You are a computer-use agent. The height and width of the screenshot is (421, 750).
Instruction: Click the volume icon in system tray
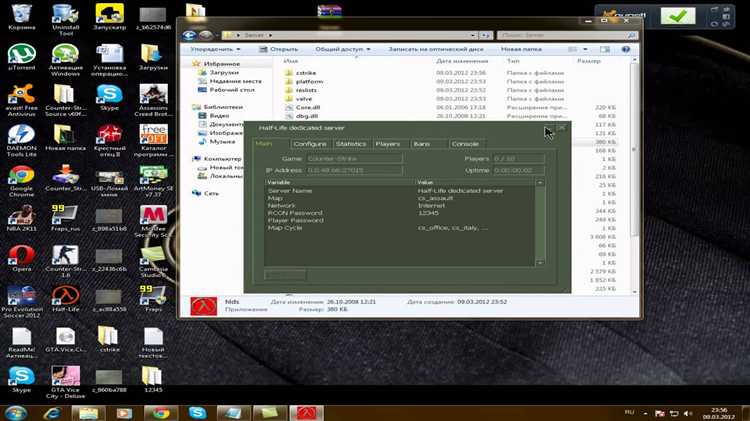pyautogui.click(x=688, y=413)
